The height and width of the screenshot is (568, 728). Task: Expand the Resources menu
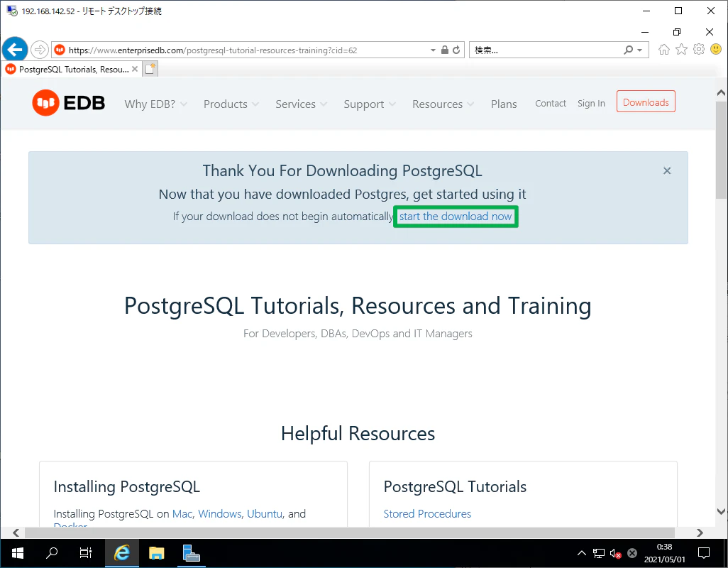(443, 104)
